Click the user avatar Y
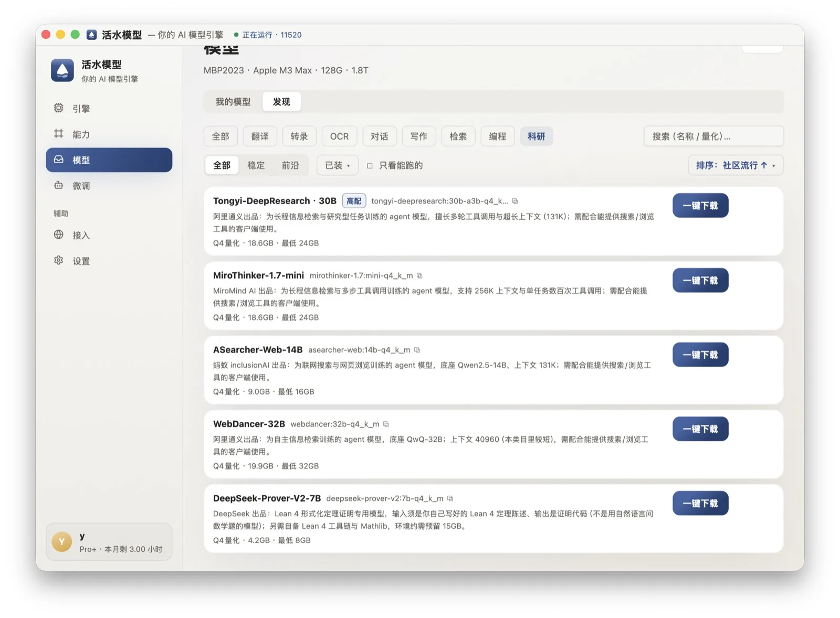The width and height of the screenshot is (840, 618). (x=62, y=542)
